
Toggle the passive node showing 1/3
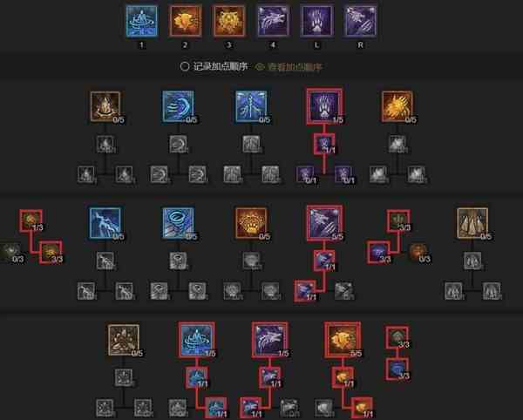pyautogui.click(x=31, y=220)
